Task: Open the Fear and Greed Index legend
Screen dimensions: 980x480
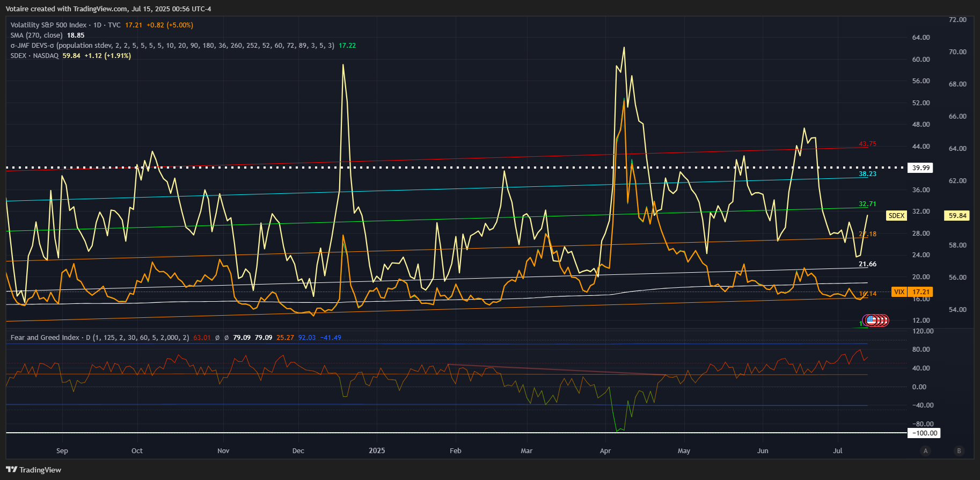Action: pyautogui.click(x=45, y=338)
